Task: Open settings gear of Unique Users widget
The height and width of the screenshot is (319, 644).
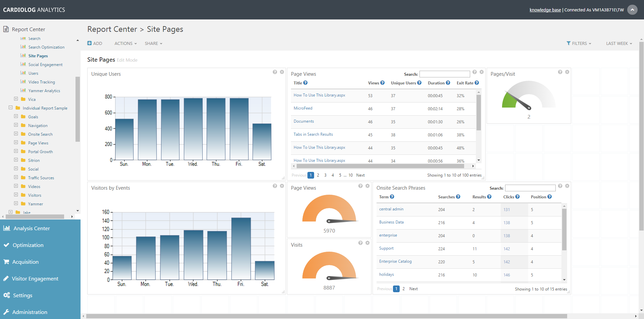Action: [282, 72]
